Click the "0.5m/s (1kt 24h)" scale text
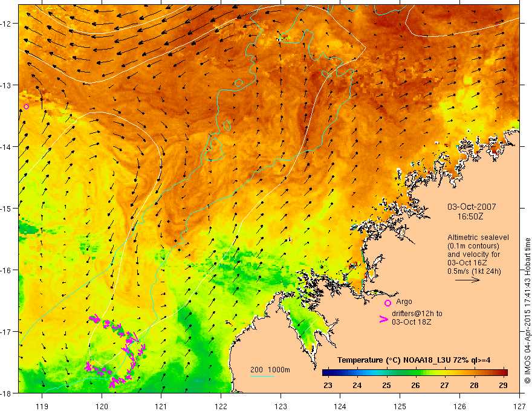This screenshot has width=532, height=411. tap(474, 271)
